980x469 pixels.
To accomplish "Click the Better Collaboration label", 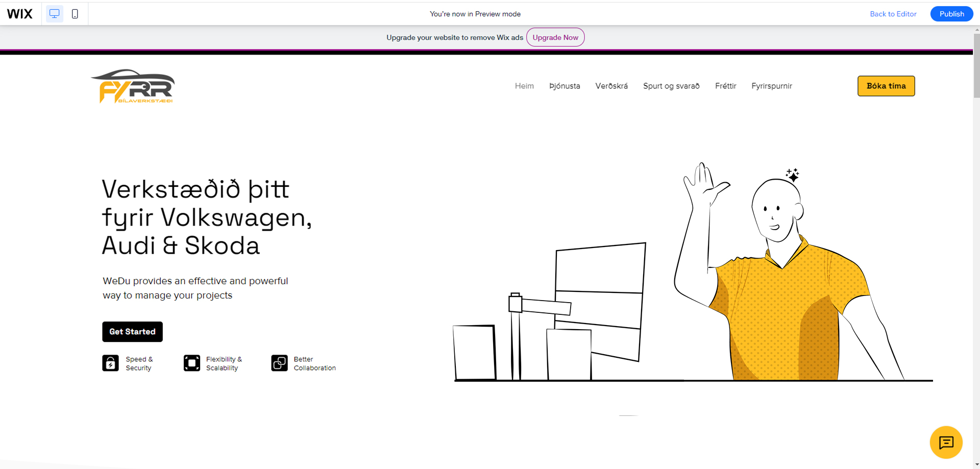I will point(314,363).
